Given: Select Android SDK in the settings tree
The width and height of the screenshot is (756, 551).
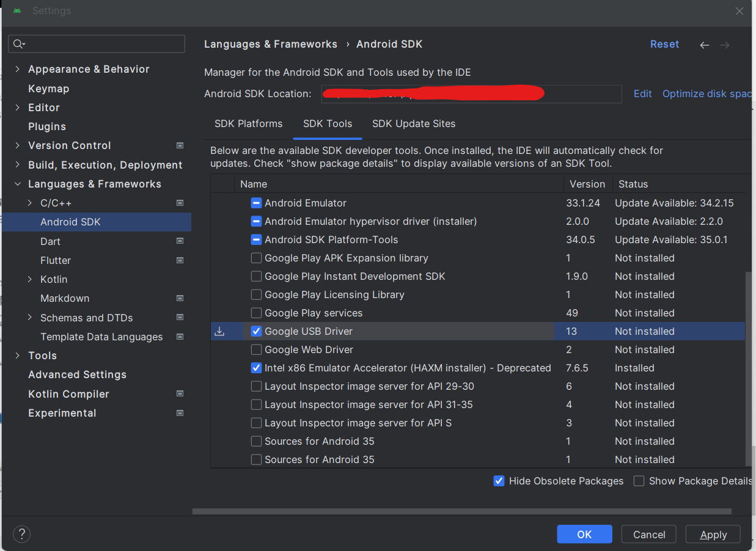Looking at the screenshot, I should point(97,222).
